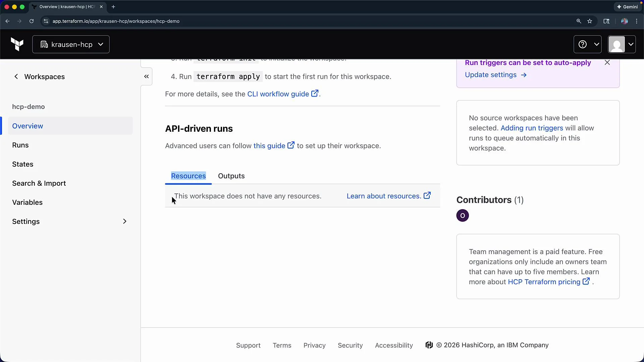Close the Overview browser tab
644x362 pixels.
point(101,7)
